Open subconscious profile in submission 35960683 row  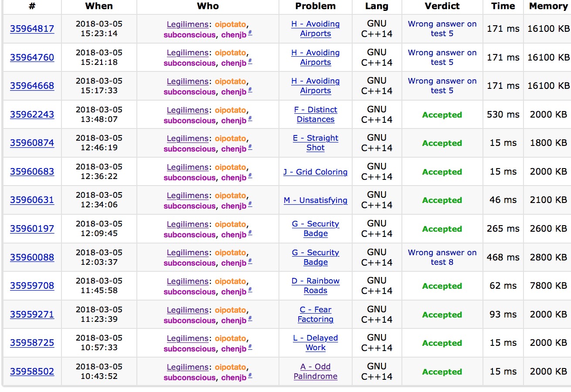click(x=189, y=178)
